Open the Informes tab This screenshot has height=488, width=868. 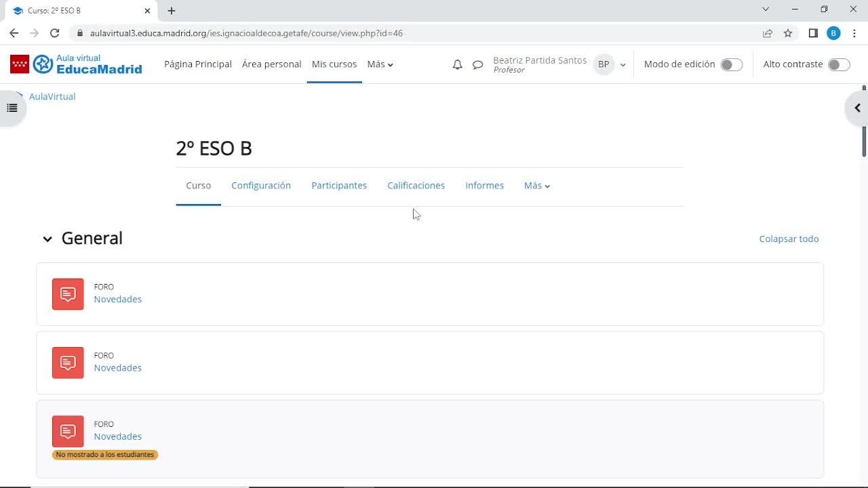pyautogui.click(x=484, y=186)
